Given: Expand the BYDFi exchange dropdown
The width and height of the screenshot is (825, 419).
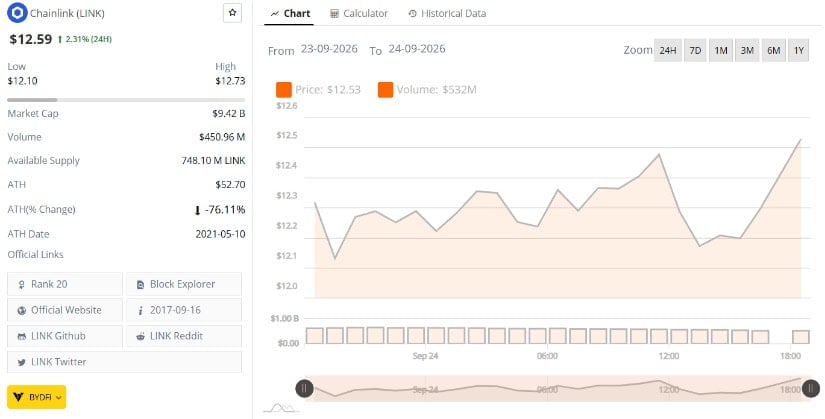Looking at the screenshot, I should (36, 397).
